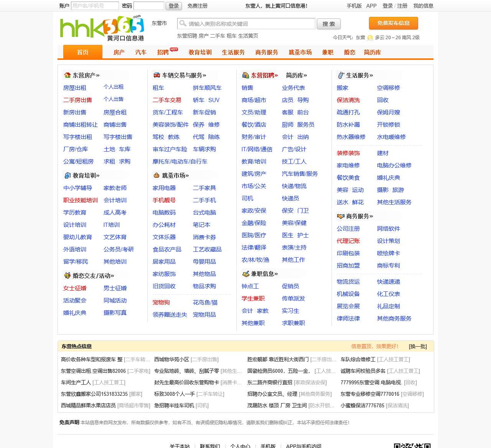491x448 pixels.
Task: Open the 生活黄页 quick link
Action: pyautogui.click(x=248, y=36)
